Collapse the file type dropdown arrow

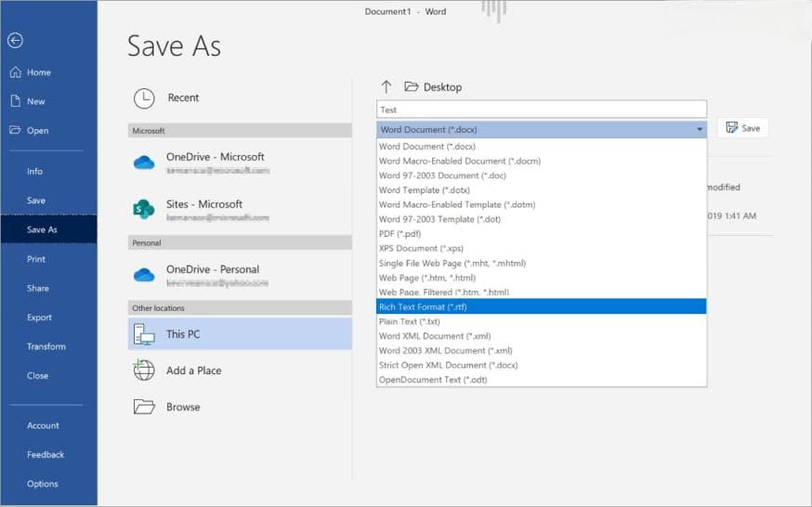pyautogui.click(x=700, y=129)
